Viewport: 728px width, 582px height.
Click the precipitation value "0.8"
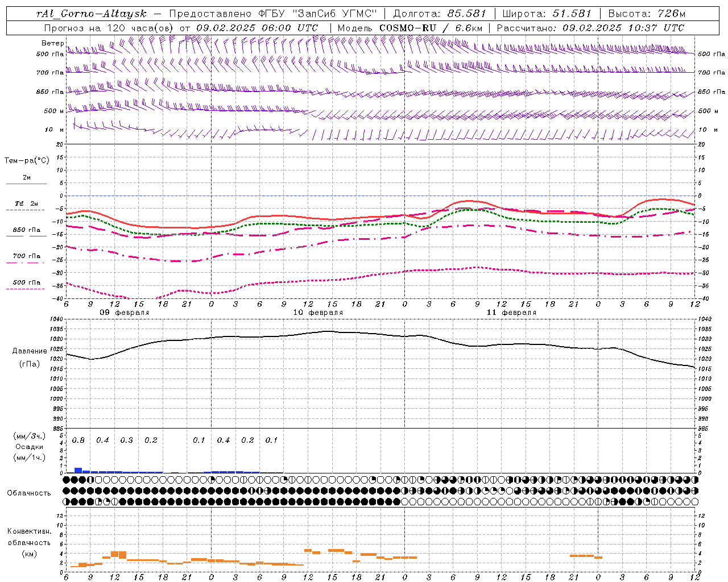(x=78, y=440)
